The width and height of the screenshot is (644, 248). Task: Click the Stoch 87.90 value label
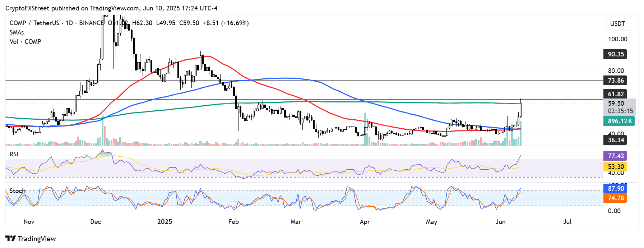(615, 189)
